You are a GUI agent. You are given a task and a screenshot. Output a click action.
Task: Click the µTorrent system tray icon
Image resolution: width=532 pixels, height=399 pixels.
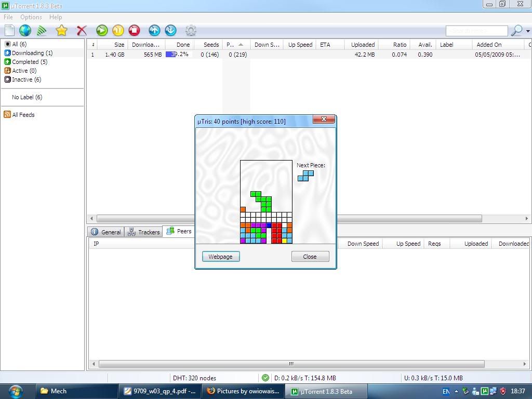(485, 391)
